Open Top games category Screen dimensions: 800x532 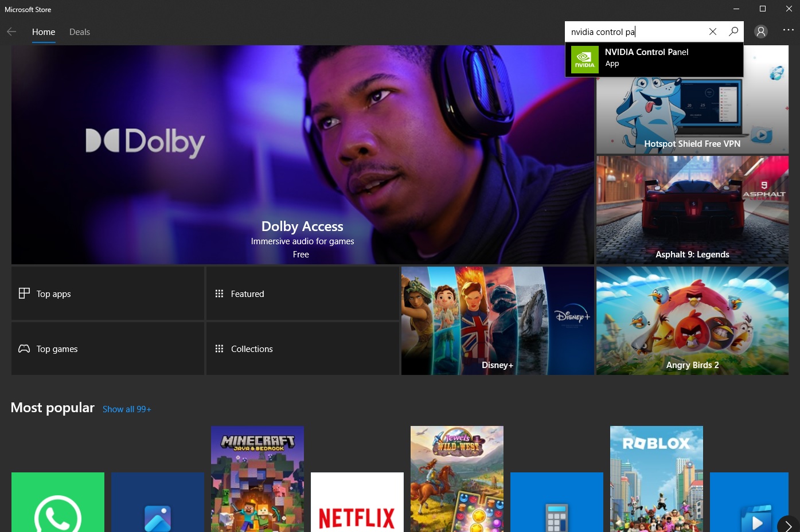108,349
